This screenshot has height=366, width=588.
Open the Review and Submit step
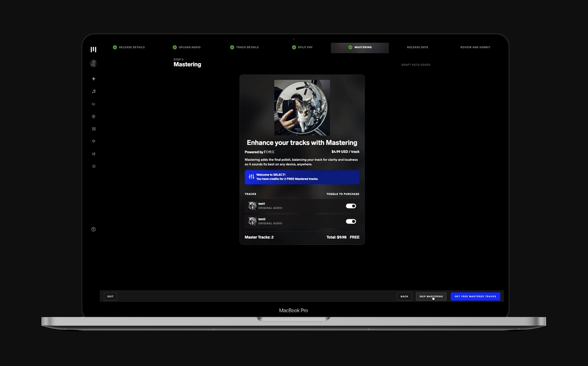(475, 47)
